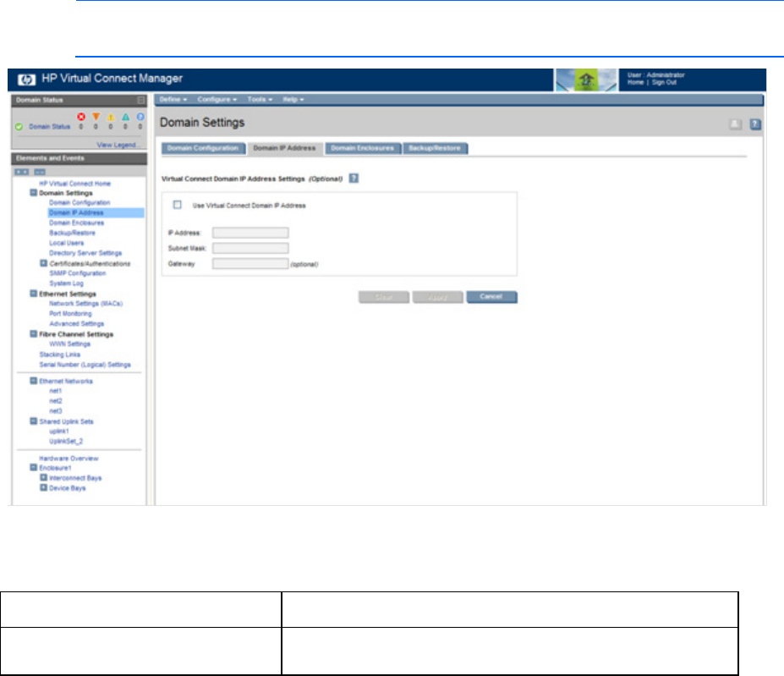Click into the Subnet Mask field

coord(250,248)
